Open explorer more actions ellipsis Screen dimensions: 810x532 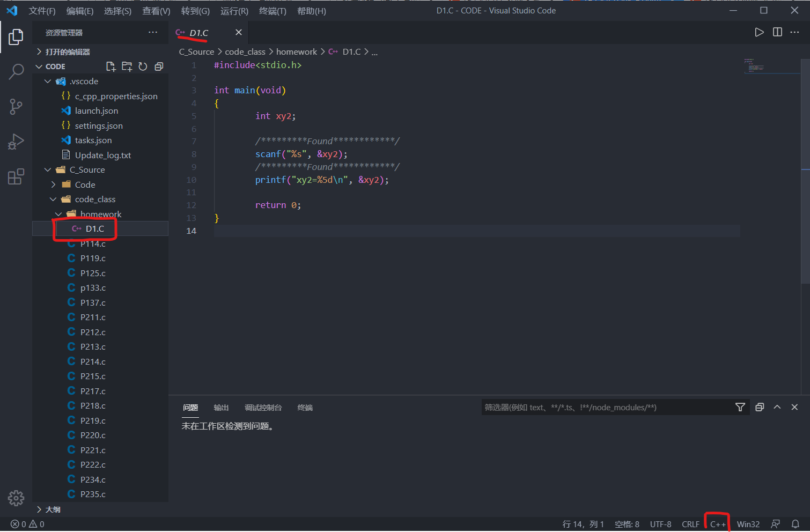tap(153, 32)
